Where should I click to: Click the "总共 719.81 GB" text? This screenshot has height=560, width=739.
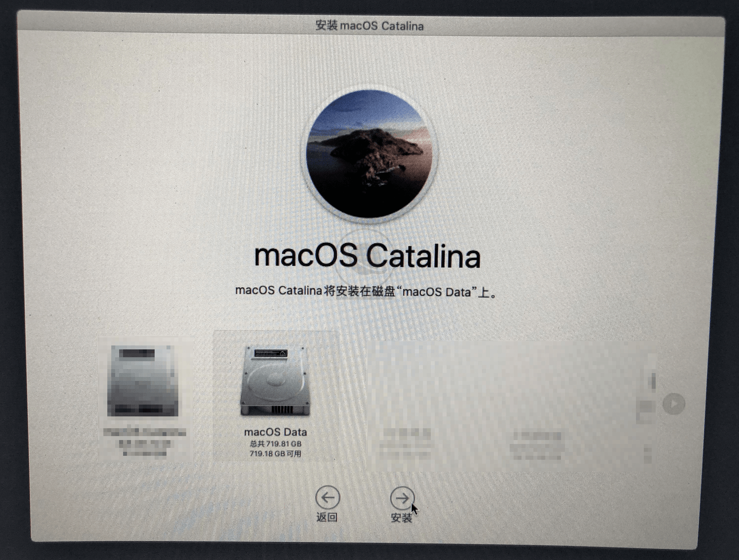[x=276, y=444]
